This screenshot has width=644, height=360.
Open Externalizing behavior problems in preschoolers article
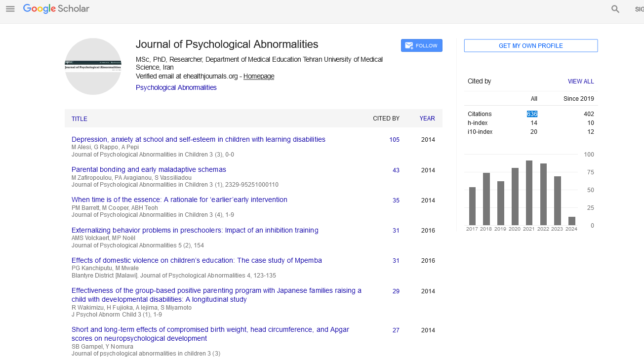pyautogui.click(x=195, y=230)
